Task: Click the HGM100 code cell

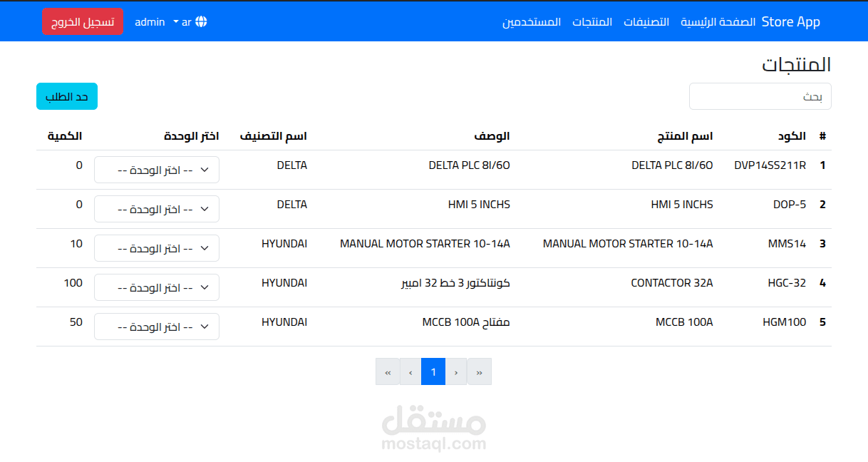Action: click(x=785, y=322)
